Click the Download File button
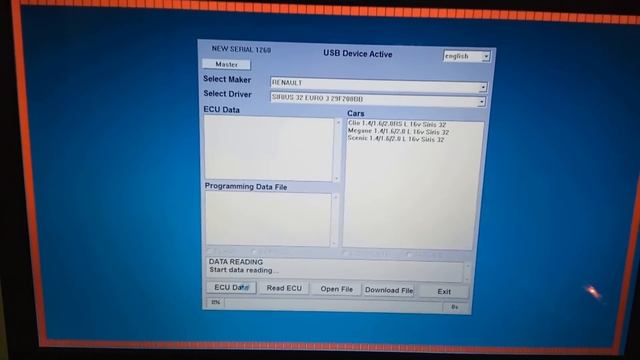The height and width of the screenshot is (360, 640). [389, 290]
